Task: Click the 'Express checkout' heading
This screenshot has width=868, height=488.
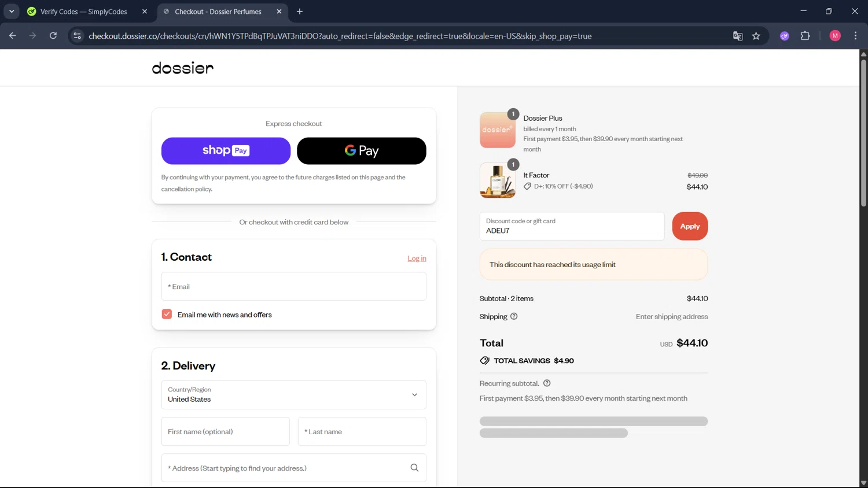Action: coord(294,124)
